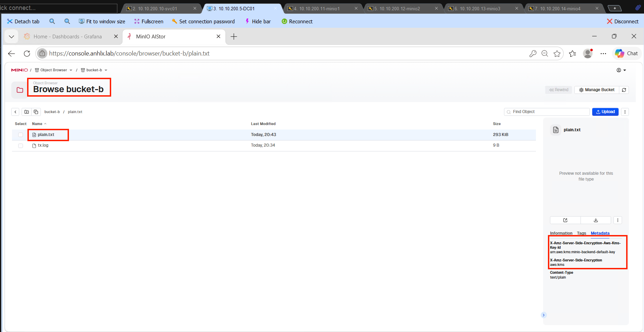Click the Upload button
Image resolution: width=644 pixels, height=332 pixels.
click(605, 112)
